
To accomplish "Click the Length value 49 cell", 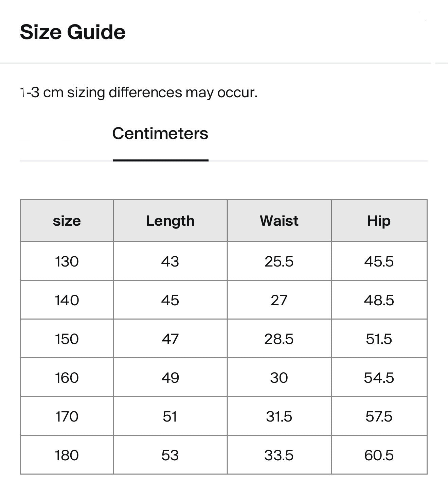I will pos(170,378).
